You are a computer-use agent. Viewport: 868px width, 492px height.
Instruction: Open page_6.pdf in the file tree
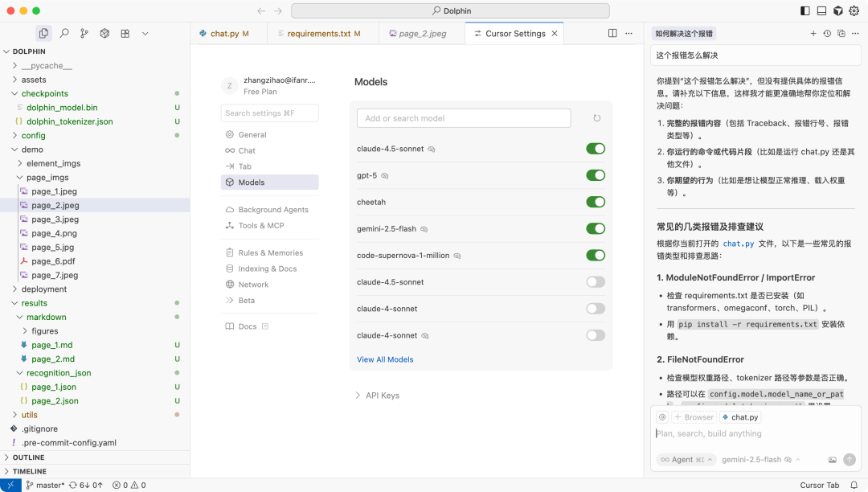(53, 261)
